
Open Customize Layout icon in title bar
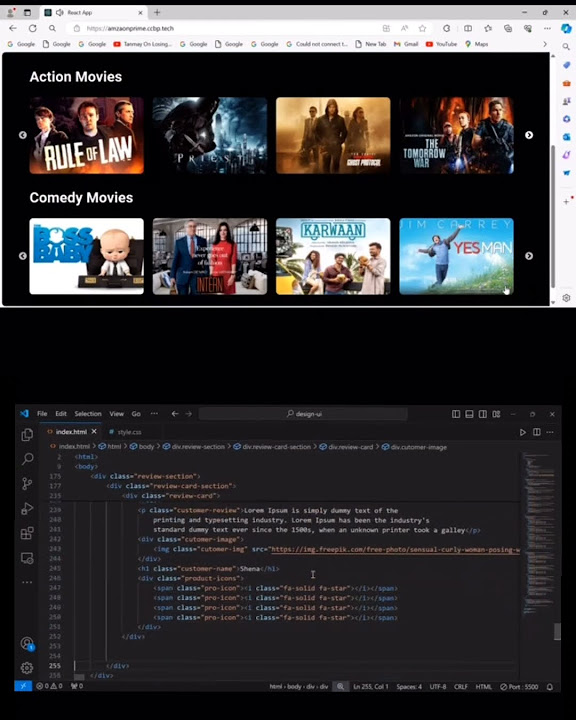(496, 414)
